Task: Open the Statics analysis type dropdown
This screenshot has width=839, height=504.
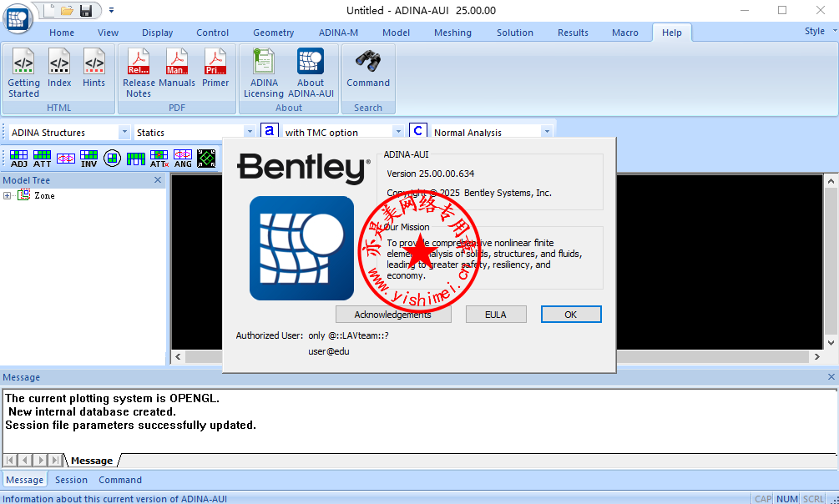Action: [250, 132]
